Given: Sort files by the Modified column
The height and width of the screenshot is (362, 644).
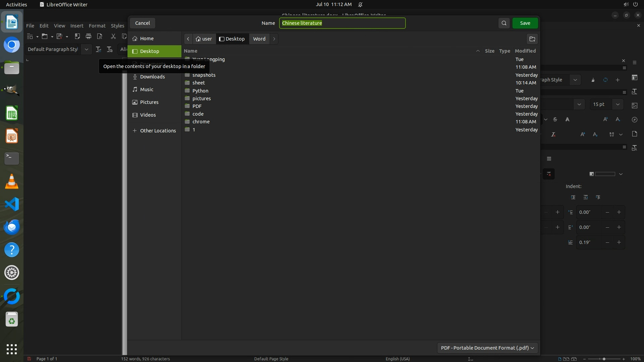Looking at the screenshot, I should 525,51.
